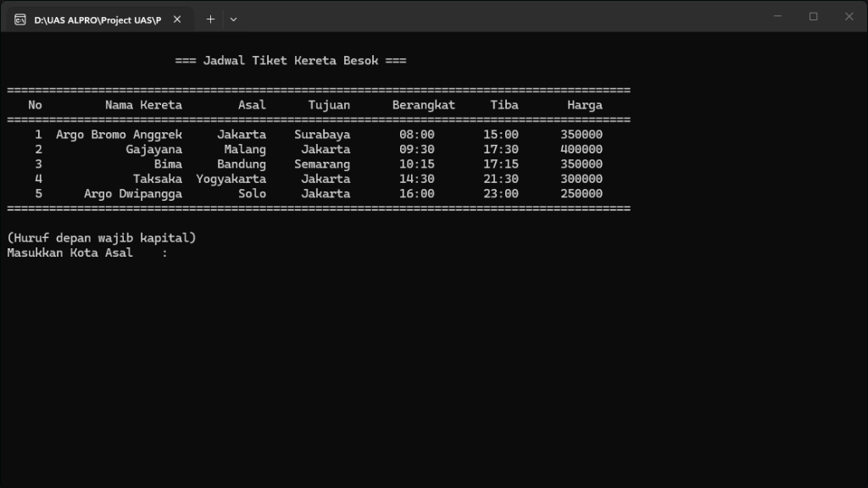
Task: Select train name 'Argo Dwipangga'
Action: [x=133, y=194]
